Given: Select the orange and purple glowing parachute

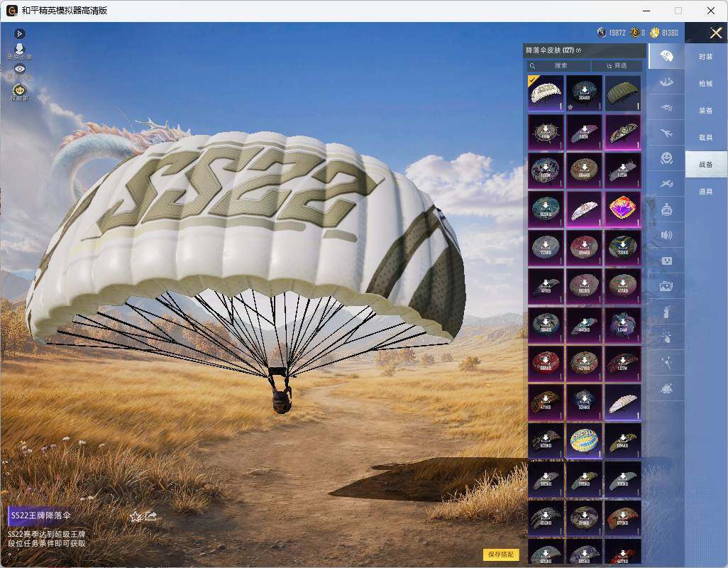Looking at the screenshot, I should coord(622,209).
